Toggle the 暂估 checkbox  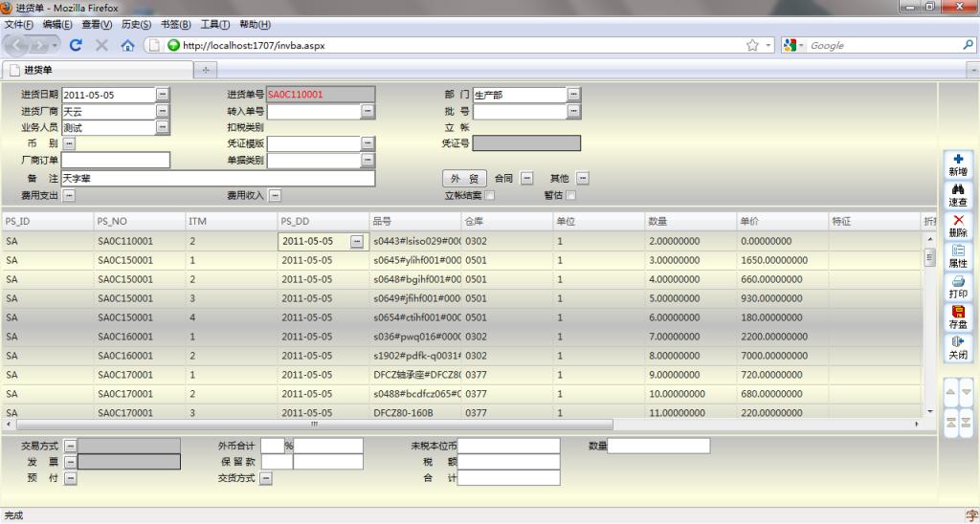[570, 195]
